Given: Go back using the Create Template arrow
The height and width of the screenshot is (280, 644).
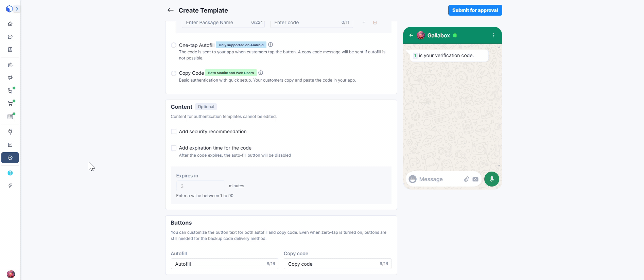Looking at the screenshot, I should pos(170,11).
